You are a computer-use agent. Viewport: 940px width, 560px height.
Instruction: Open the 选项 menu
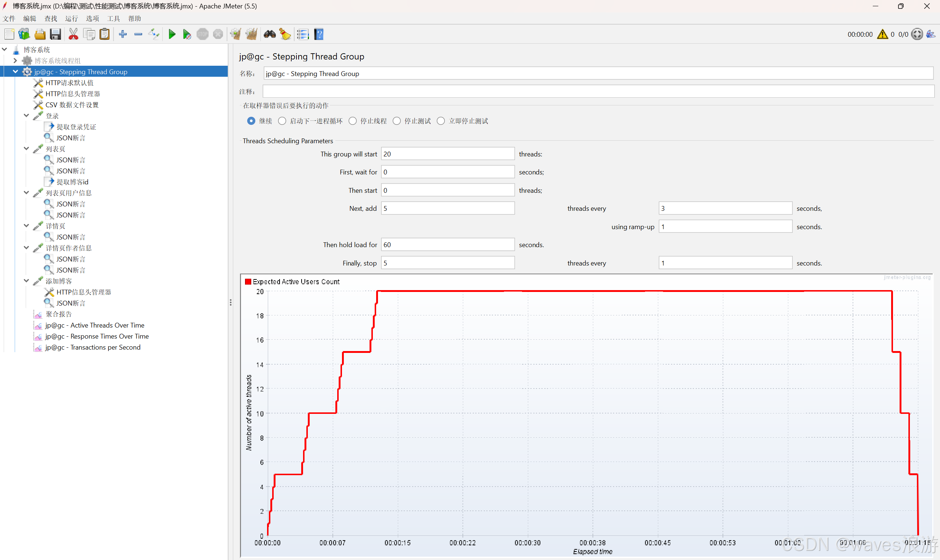[92, 18]
